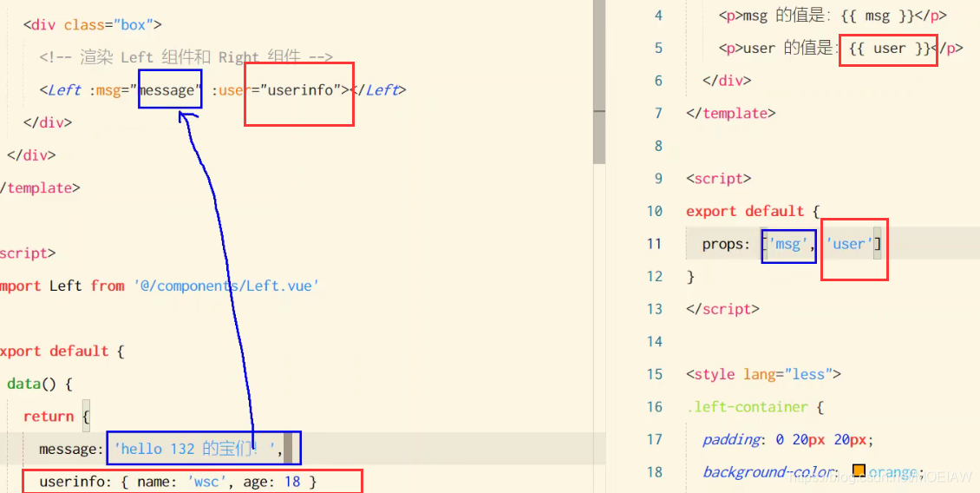This screenshot has height=493, width=980.
Task: Click line number 13 in the right gutter
Action: tap(655, 308)
